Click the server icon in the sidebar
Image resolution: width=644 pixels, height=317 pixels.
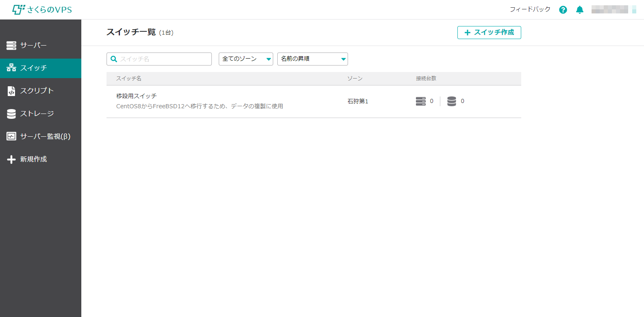pyautogui.click(x=11, y=46)
